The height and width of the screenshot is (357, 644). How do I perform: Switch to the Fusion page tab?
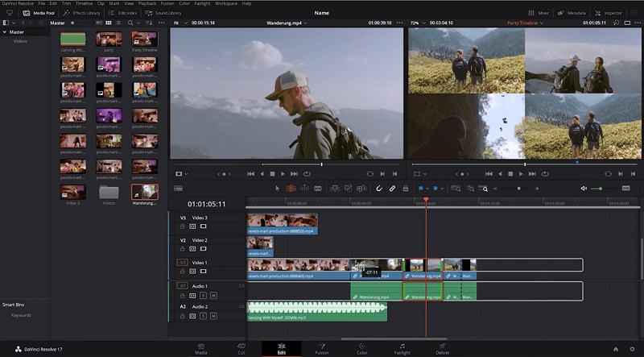coord(321,349)
